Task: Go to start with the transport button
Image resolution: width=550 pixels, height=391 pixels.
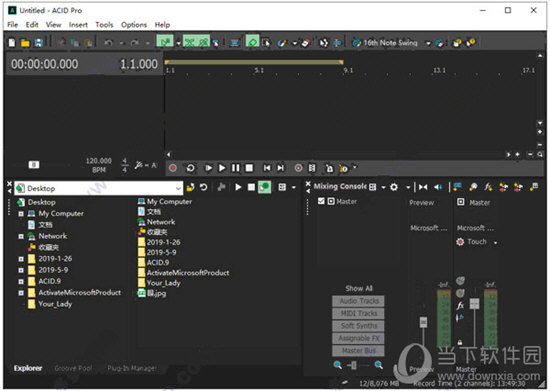Action: click(267, 168)
